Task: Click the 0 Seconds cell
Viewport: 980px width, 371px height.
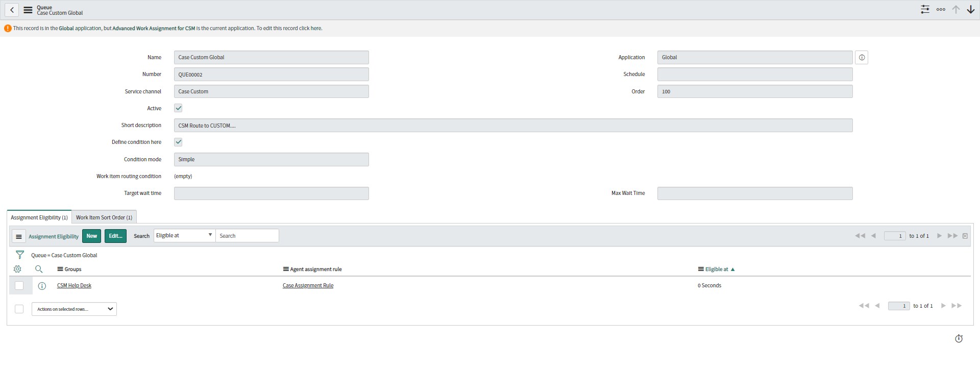Action: click(709, 286)
